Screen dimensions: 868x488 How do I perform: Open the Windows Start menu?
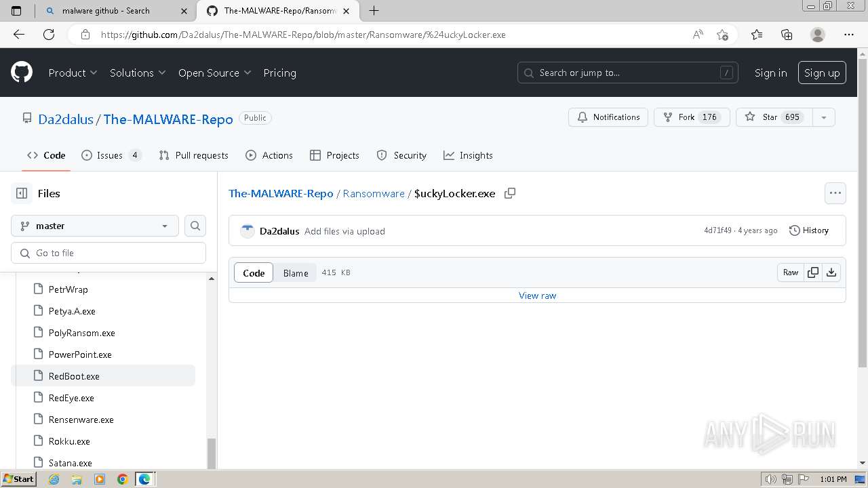(x=19, y=479)
